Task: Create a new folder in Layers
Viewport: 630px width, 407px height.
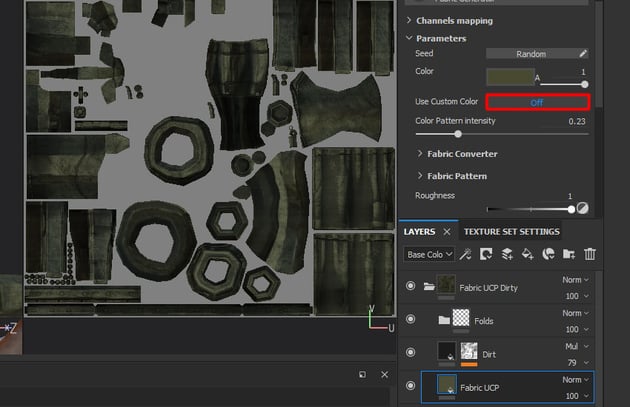Action: tap(569, 254)
